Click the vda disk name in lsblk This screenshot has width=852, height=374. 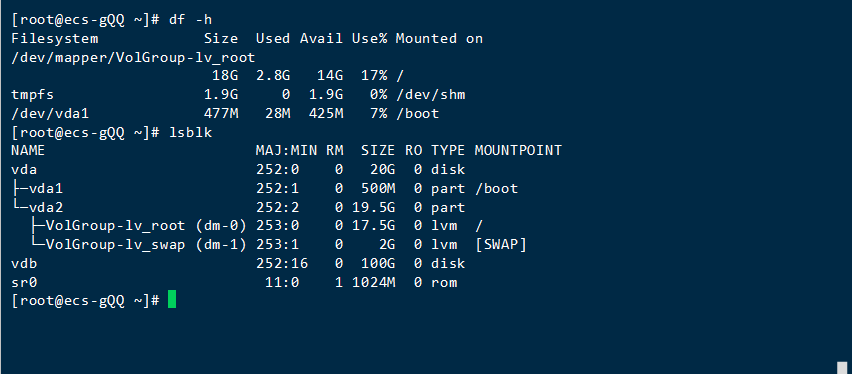[24, 170]
